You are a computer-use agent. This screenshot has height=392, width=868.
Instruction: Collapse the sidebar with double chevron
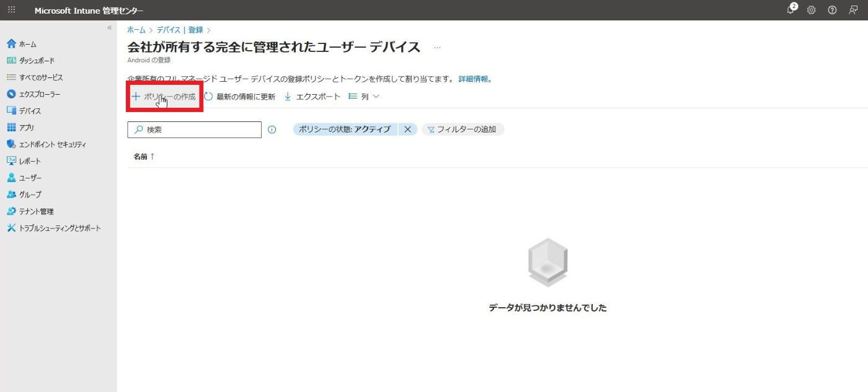point(110,28)
